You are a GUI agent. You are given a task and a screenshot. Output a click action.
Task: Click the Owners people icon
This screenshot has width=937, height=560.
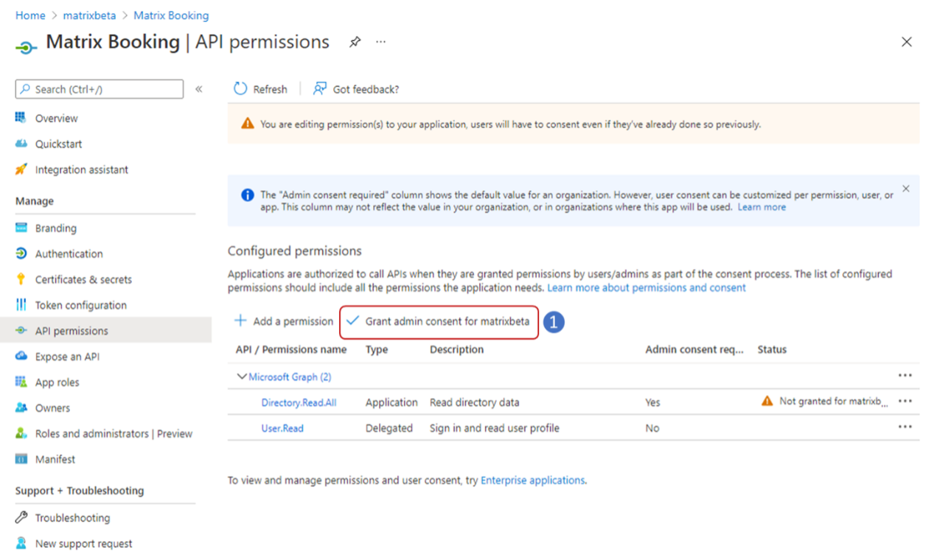pyautogui.click(x=21, y=407)
